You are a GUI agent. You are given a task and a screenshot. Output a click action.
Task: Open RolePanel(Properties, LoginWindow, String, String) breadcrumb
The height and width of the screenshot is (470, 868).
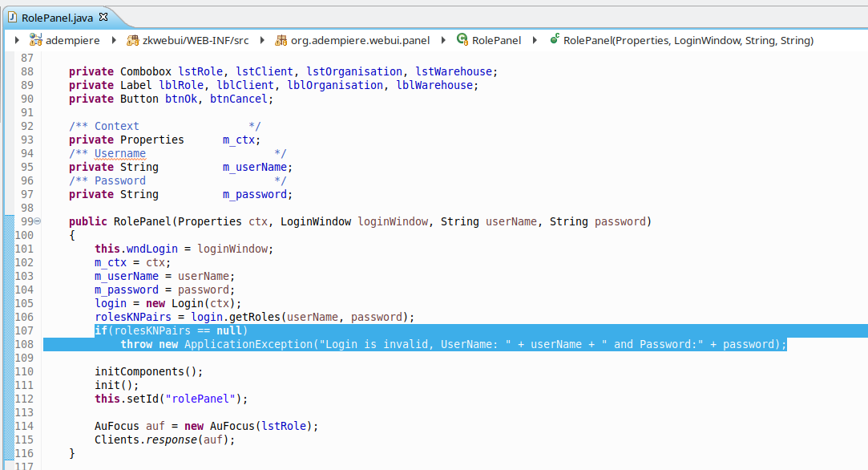[x=688, y=40]
